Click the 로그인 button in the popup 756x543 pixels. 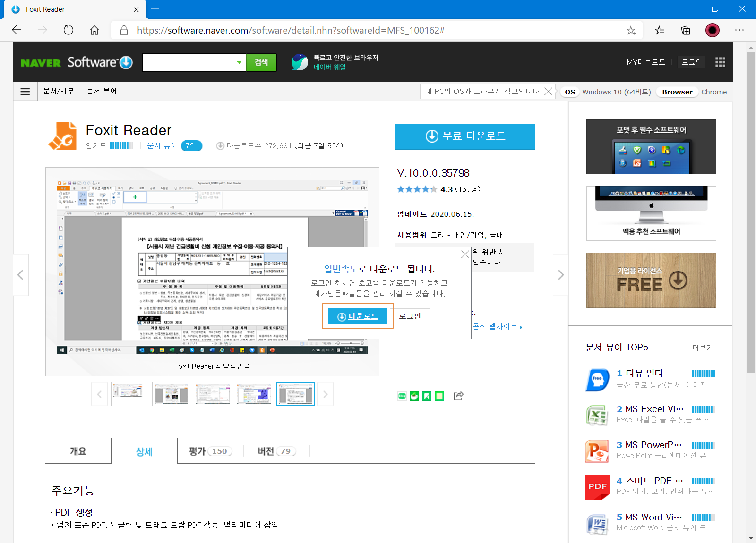point(410,316)
